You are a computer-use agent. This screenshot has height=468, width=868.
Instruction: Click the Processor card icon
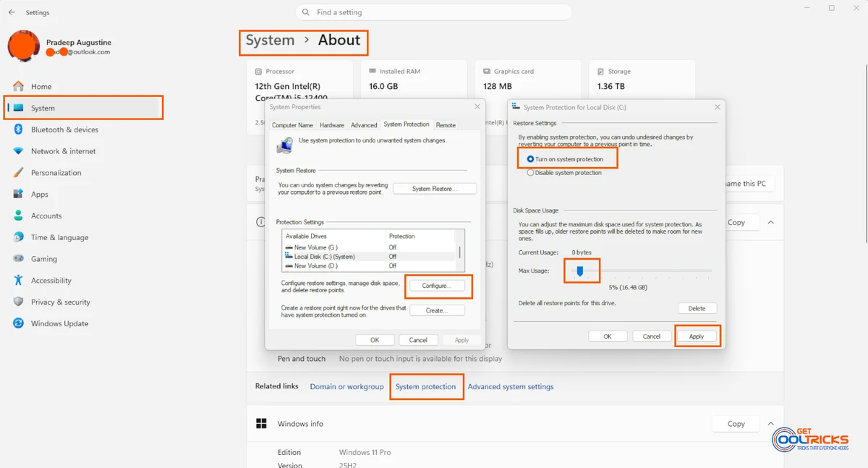point(258,72)
